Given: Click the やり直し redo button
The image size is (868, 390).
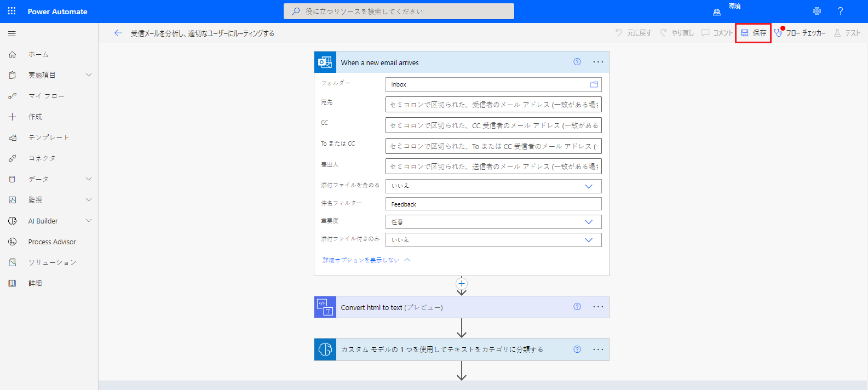Looking at the screenshot, I should click(677, 33).
